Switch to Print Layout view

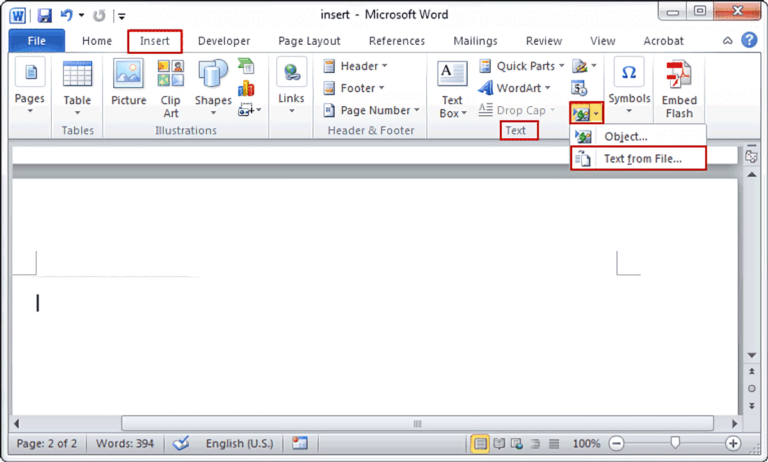[480, 444]
